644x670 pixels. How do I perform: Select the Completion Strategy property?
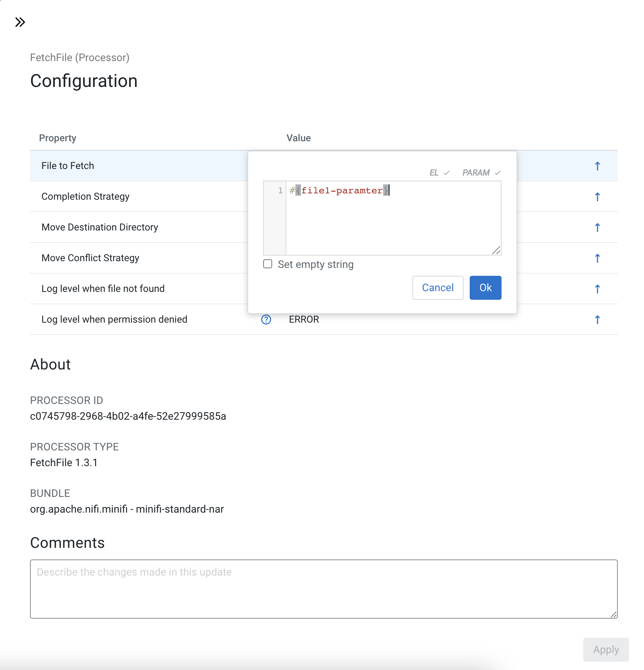[x=85, y=197]
